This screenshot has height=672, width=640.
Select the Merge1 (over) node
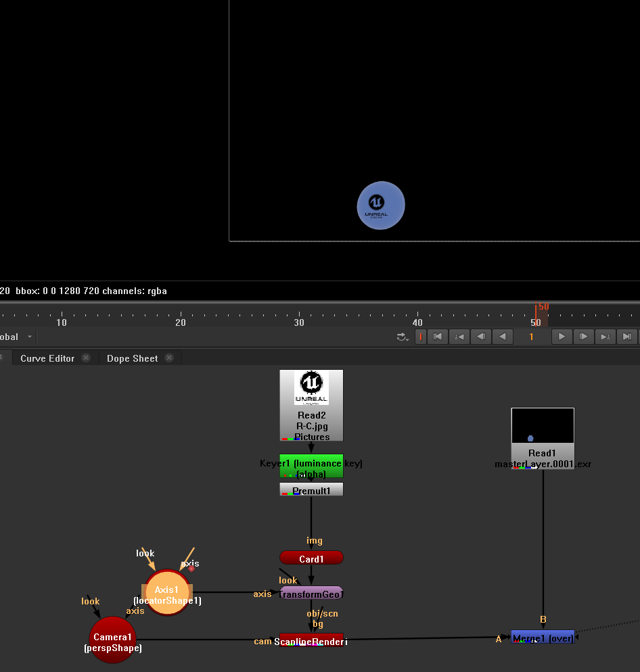[x=543, y=637]
